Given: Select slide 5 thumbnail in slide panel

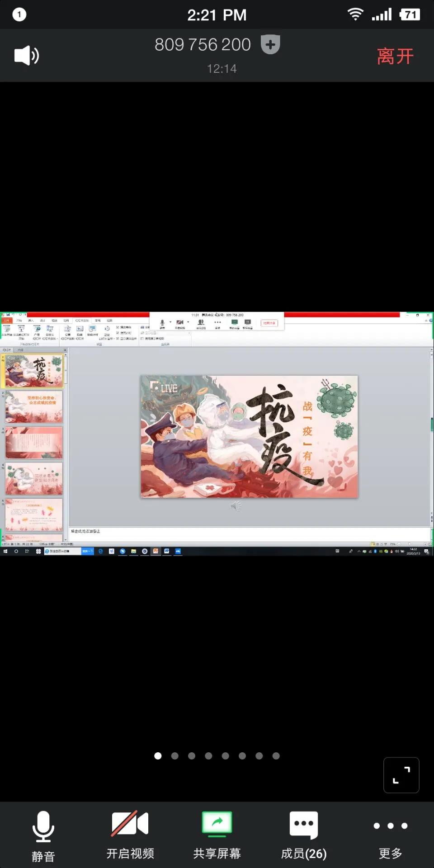Looking at the screenshot, I should pos(34,514).
